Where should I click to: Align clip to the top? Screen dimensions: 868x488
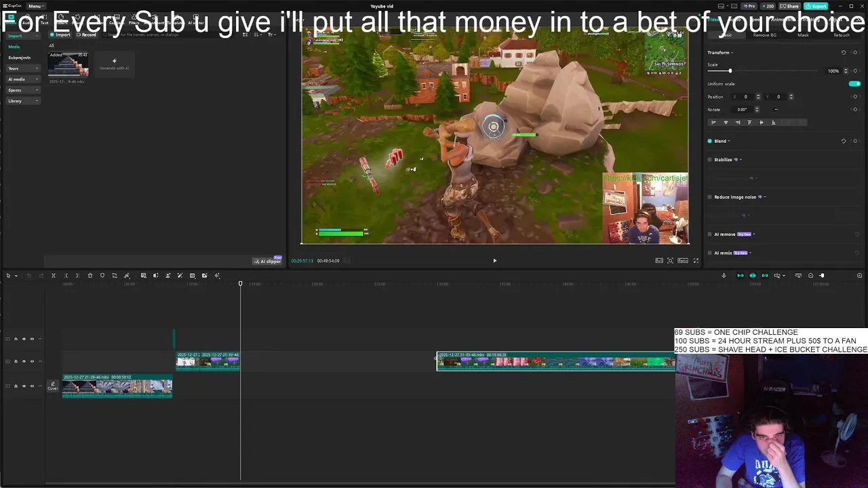pyautogui.click(x=749, y=123)
